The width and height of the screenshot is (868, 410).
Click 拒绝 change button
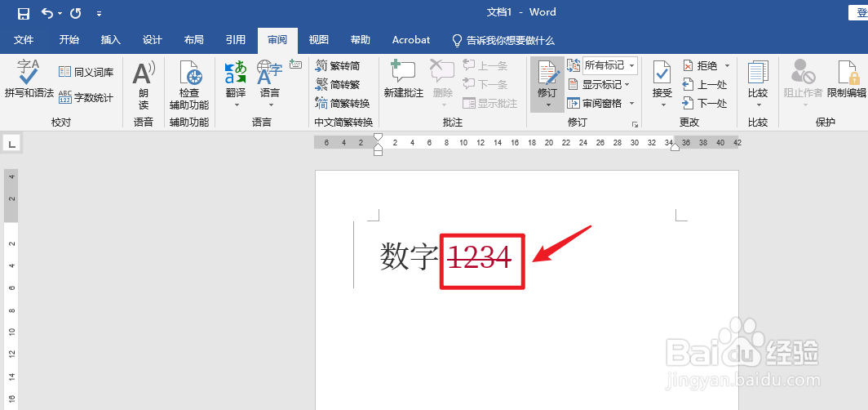(x=700, y=66)
